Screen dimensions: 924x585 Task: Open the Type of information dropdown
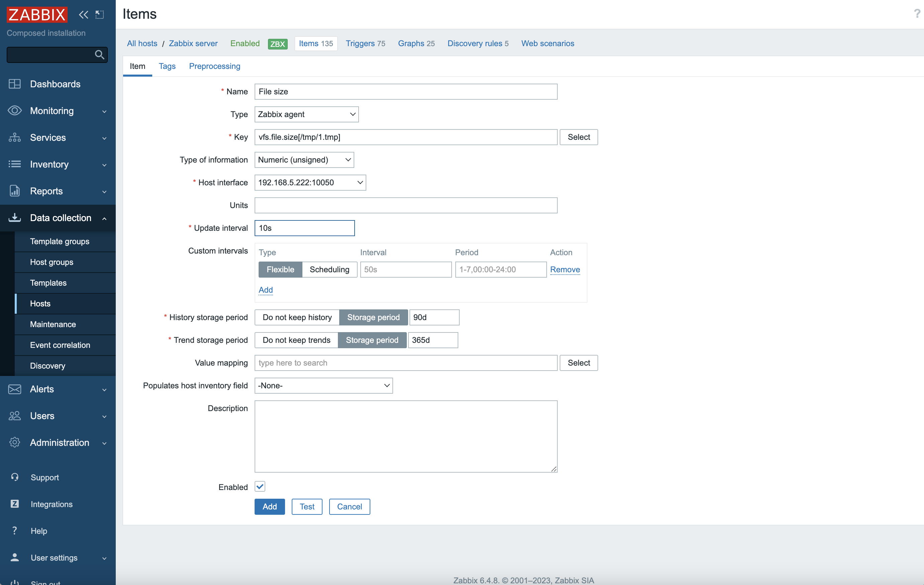pos(304,160)
